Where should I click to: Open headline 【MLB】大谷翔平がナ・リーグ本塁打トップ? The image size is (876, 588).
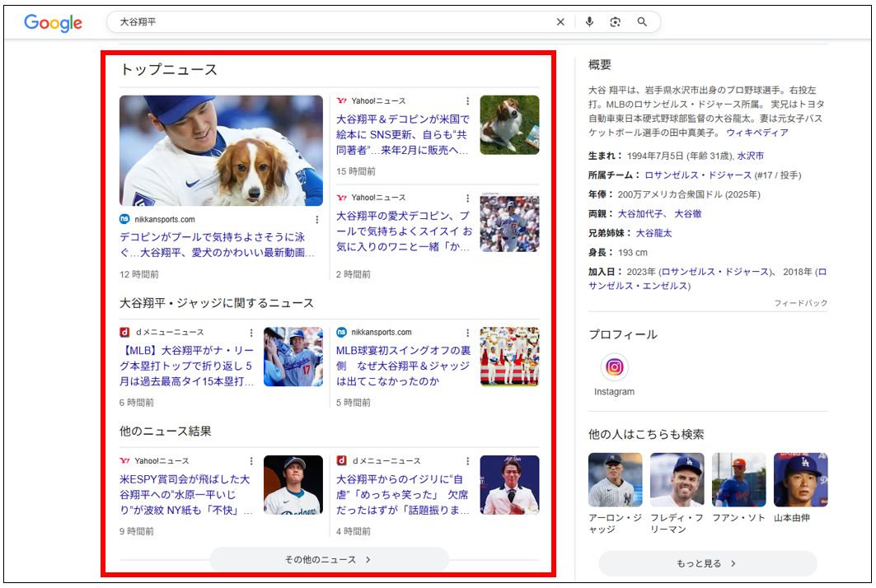pos(186,366)
